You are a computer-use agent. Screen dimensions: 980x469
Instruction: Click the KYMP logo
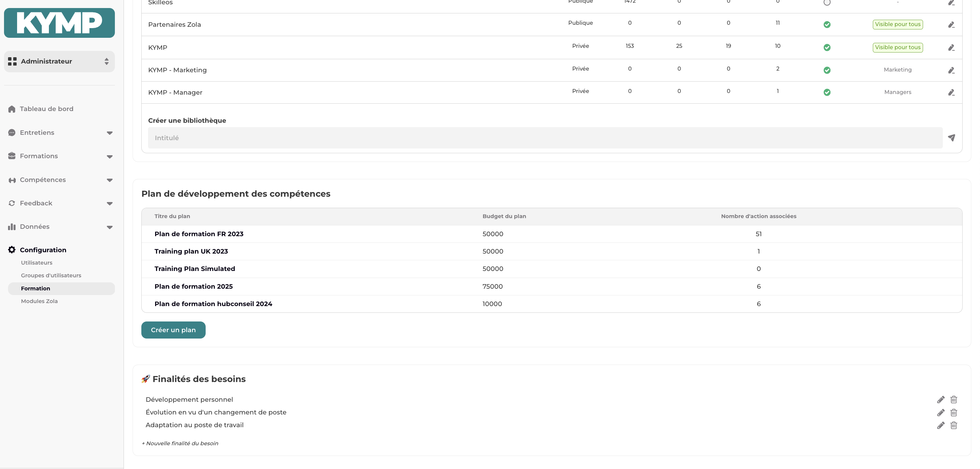[59, 23]
